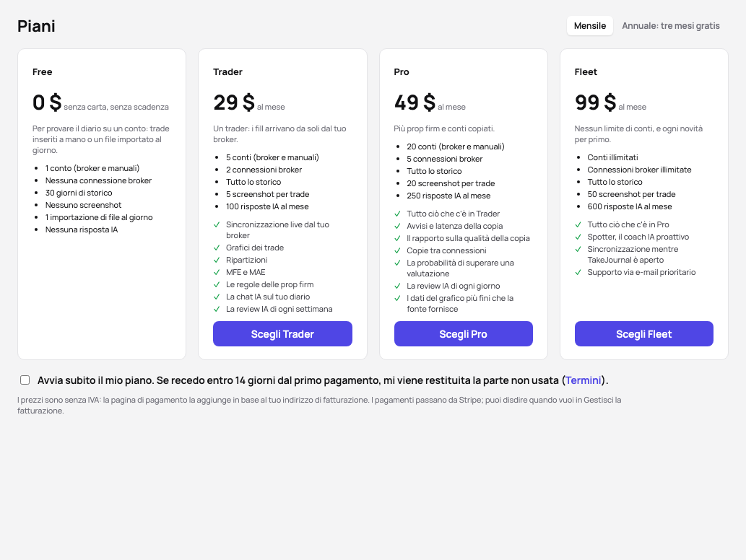Screen dimensions: 746x560
Task: Click checkmark beside Spotter, il coach IA proattivo
Action: pyautogui.click(x=578, y=237)
